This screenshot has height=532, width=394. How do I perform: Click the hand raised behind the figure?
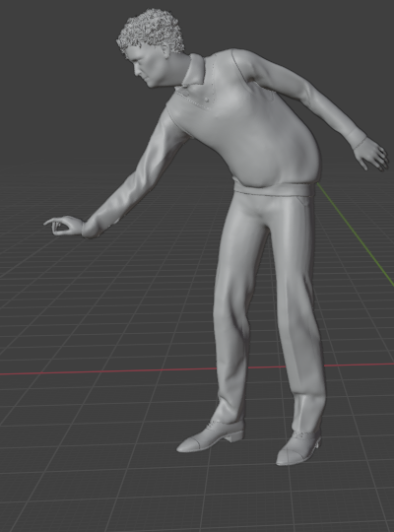(370, 156)
